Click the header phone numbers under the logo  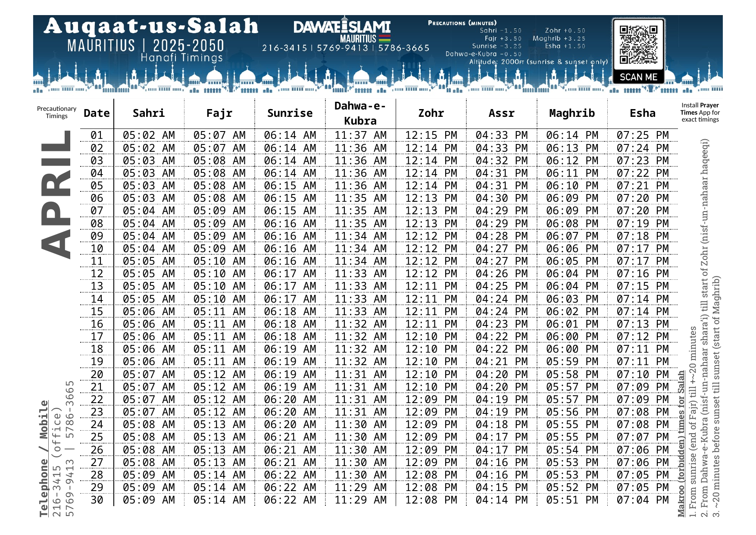click(346, 48)
